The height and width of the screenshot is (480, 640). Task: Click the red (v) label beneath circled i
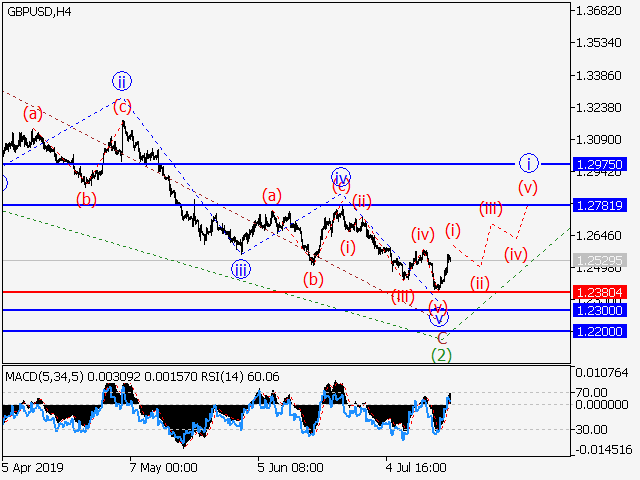pos(528,187)
